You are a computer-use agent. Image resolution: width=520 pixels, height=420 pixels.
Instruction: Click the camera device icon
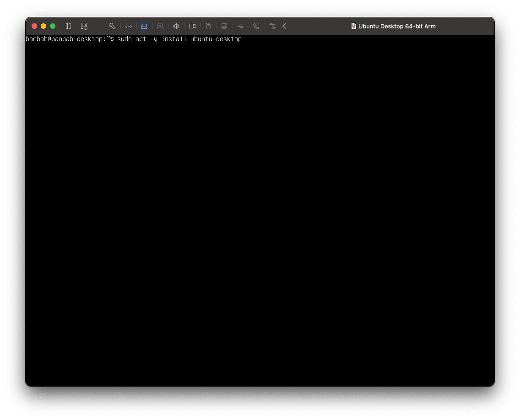pyautogui.click(x=192, y=26)
